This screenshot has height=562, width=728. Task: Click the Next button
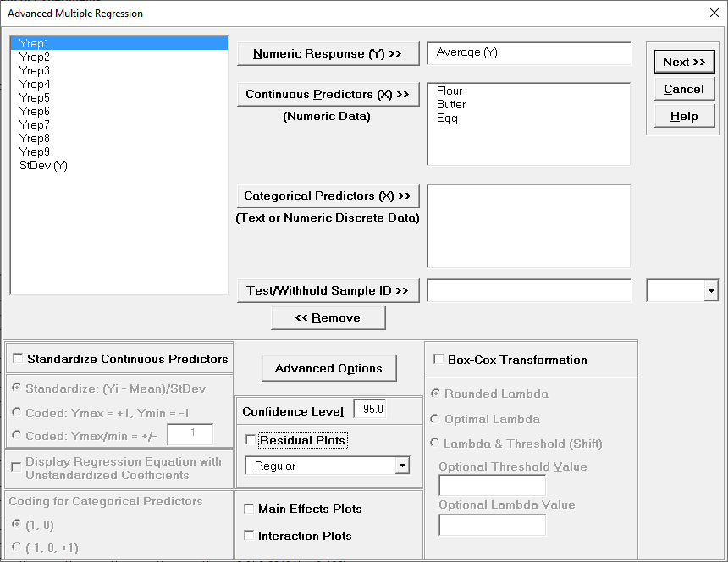[x=683, y=61]
